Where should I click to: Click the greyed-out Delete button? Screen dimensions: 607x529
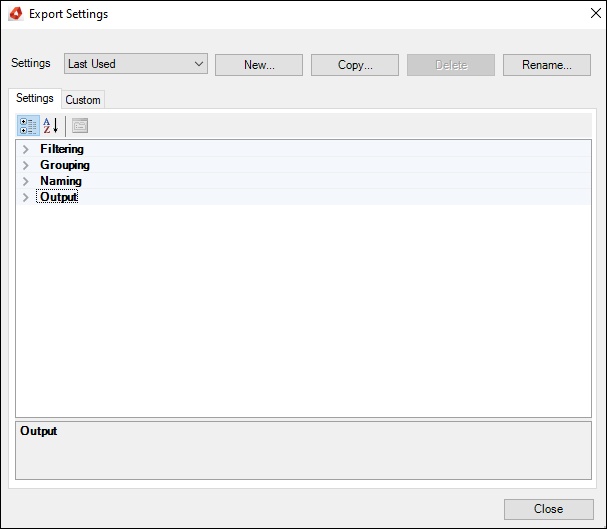[x=451, y=65]
